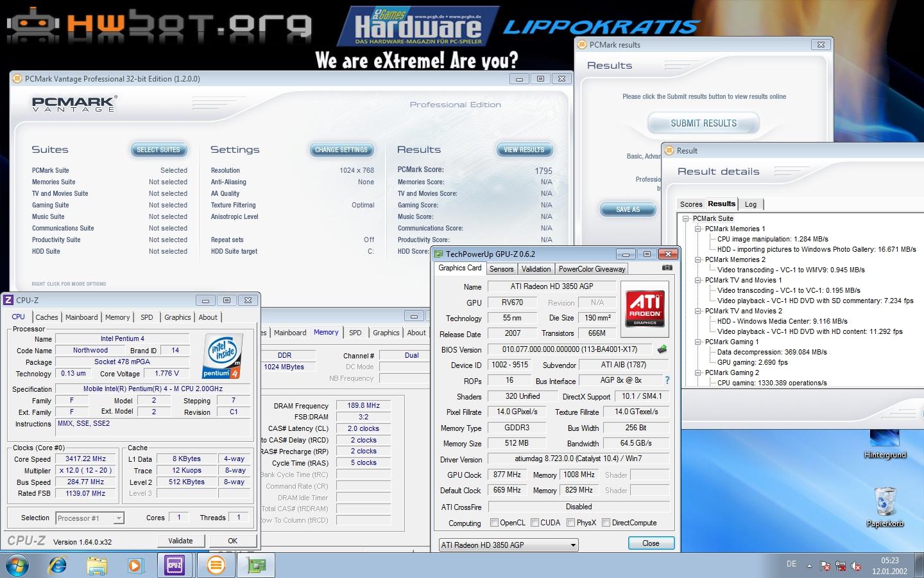Click the network icon in system tray

click(x=841, y=566)
